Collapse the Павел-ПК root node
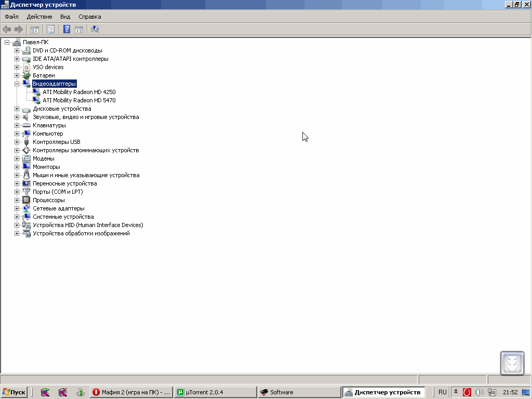This screenshot has width=532, height=399. coord(7,42)
